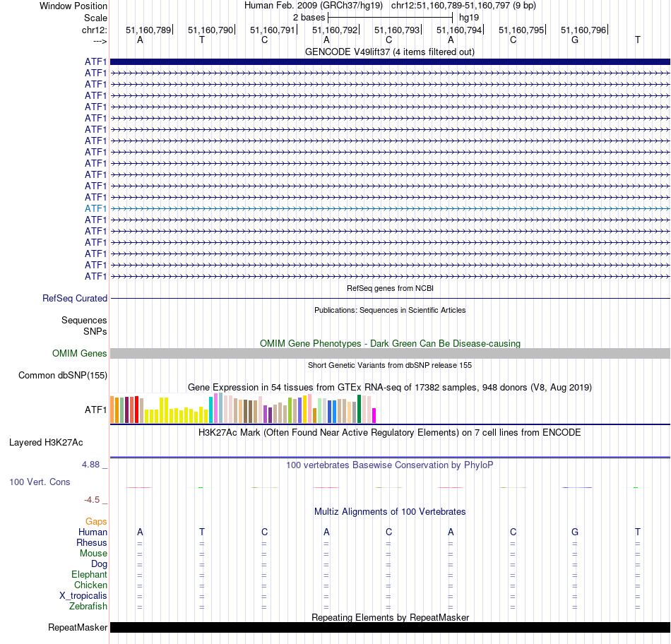Click the RefSeq Curated track label
This screenshot has width=671, height=644.
[74, 298]
